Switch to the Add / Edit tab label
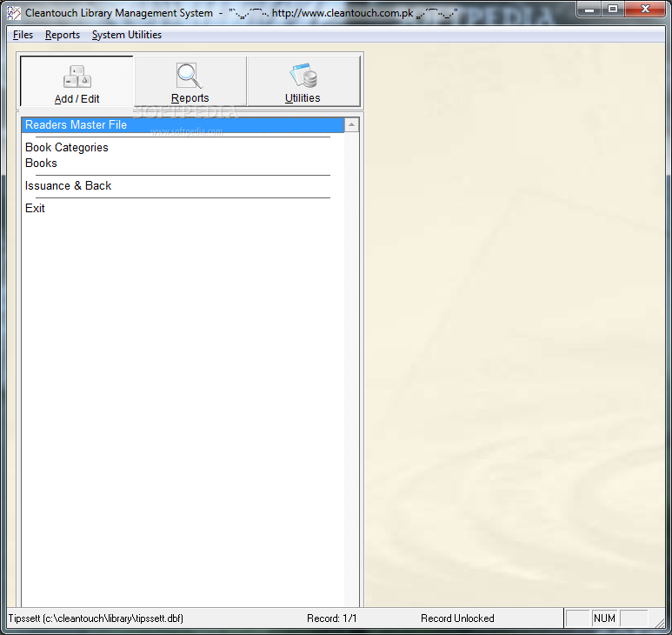672x635 pixels. click(x=77, y=99)
